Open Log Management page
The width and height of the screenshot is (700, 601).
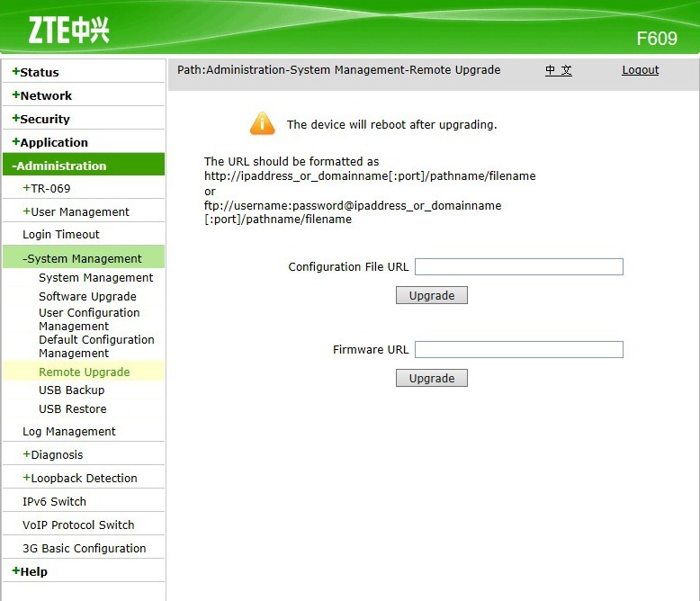[x=69, y=431]
